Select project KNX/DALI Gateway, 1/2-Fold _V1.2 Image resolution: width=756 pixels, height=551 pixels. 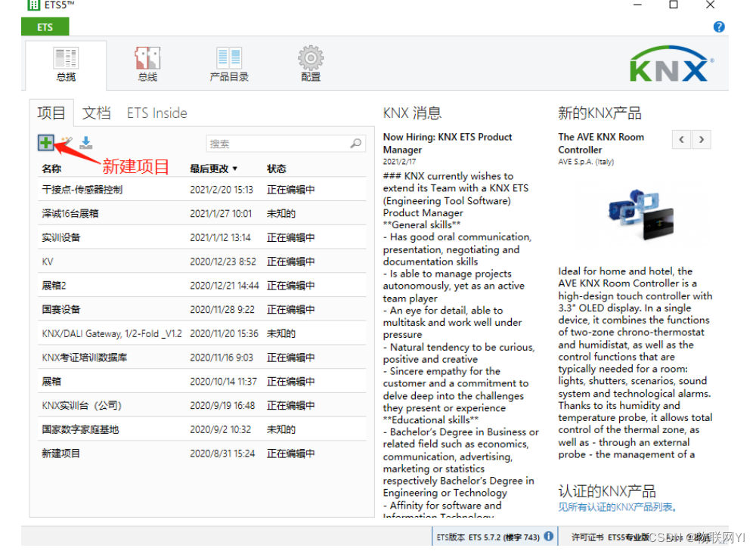click(x=202, y=333)
